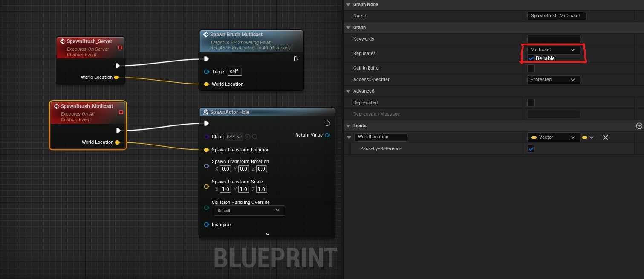Viewport: 644px width, 279px height.
Task: Expand the SpawnActor Hole node's advanced pins chevron
Action: coord(268,234)
